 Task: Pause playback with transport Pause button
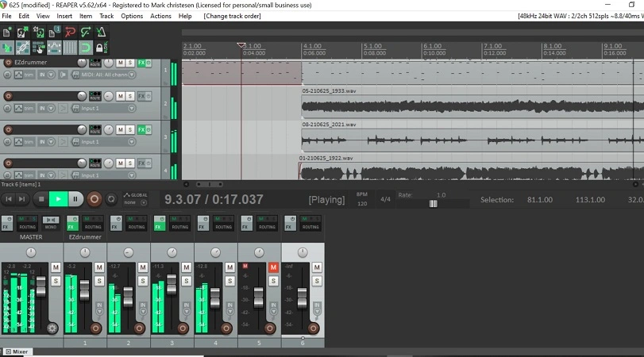click(75, 199)
